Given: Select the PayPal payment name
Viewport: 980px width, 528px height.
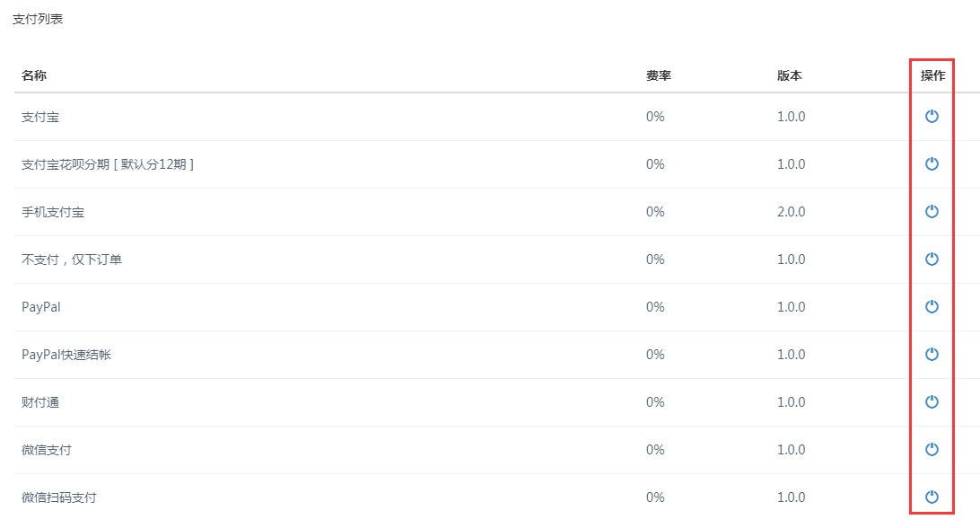Looking at the screenshot, I should coord(41,307).
